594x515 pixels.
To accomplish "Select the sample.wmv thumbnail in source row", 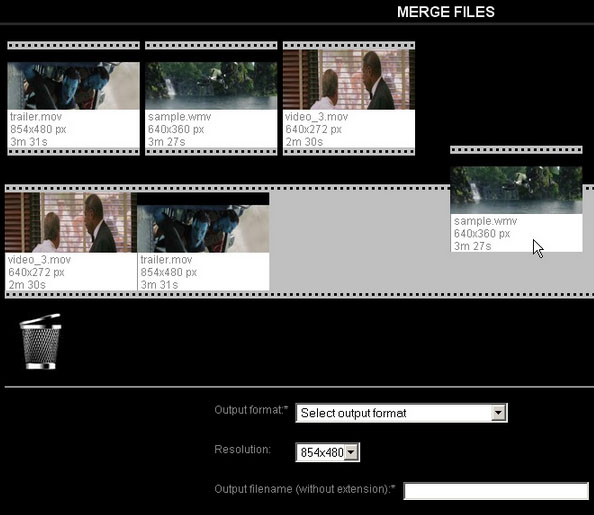I will click(x=211, y=86).
